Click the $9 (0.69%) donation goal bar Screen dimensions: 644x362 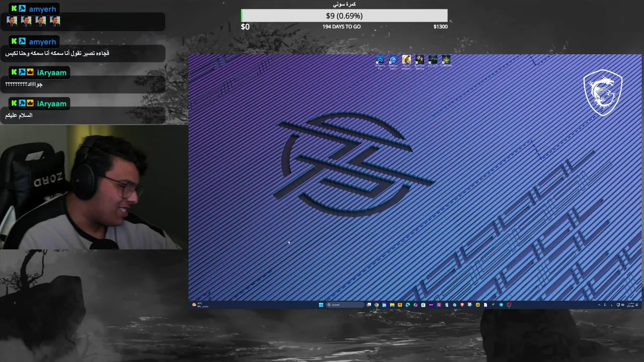pyautogui.click(x=344, y=16)
